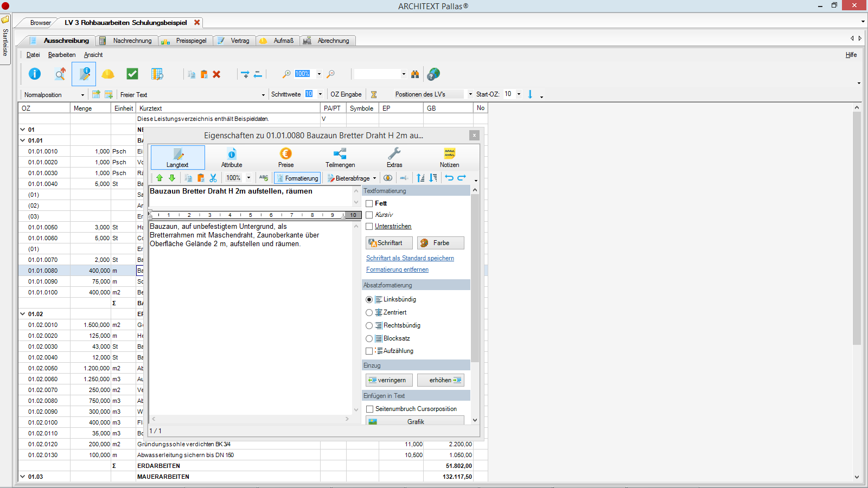
Task: Click the green checkmark toolbar icon
Action: pos(132,74)
